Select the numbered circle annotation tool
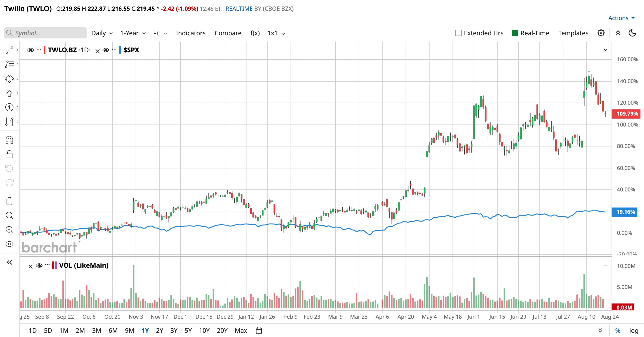 point(9,107)
